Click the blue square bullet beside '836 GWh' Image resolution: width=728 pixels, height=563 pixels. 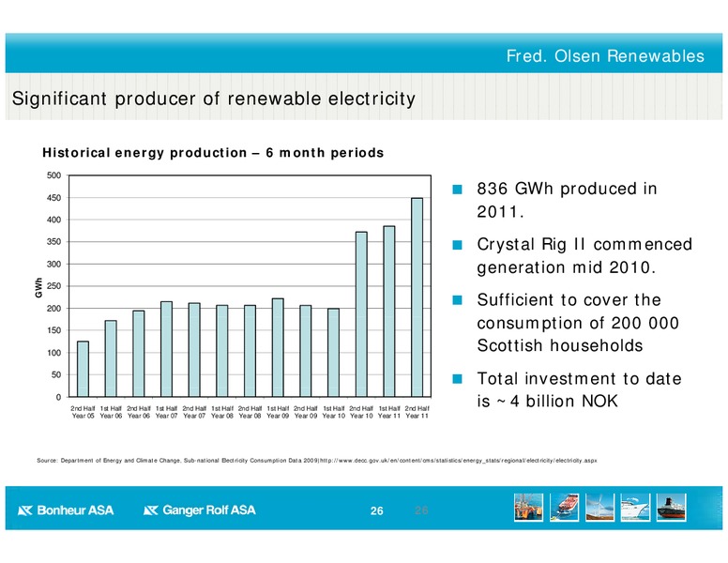[x=457, y=189]
